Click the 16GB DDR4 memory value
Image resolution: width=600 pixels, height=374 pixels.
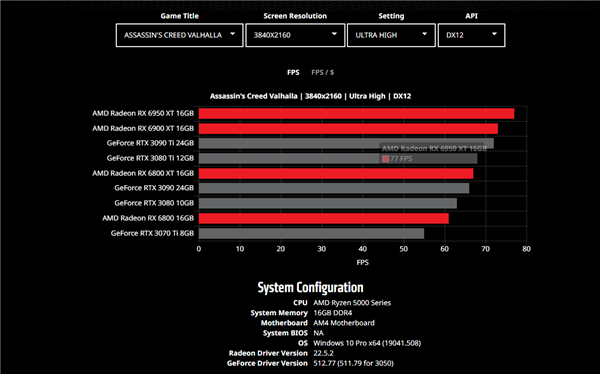pos(333,313)
